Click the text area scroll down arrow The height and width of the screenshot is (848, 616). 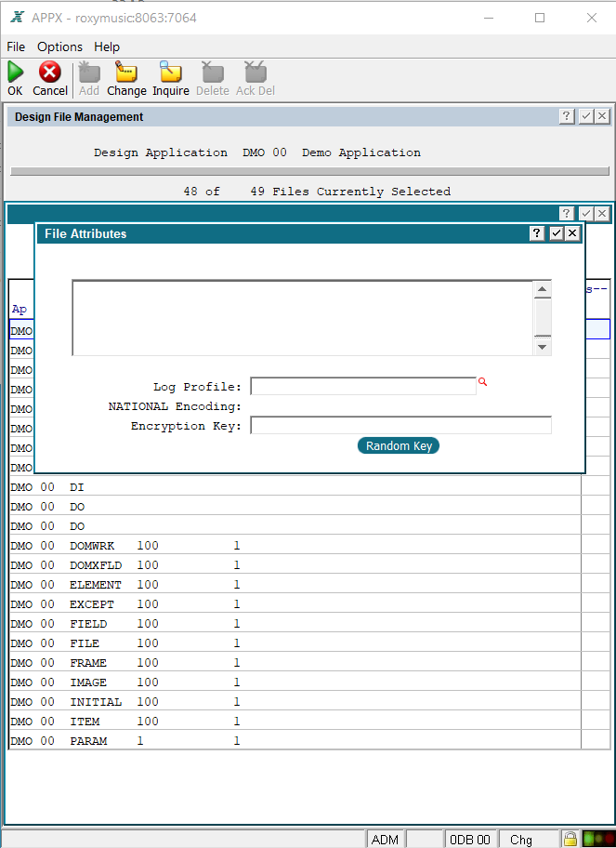coord(542,347)
